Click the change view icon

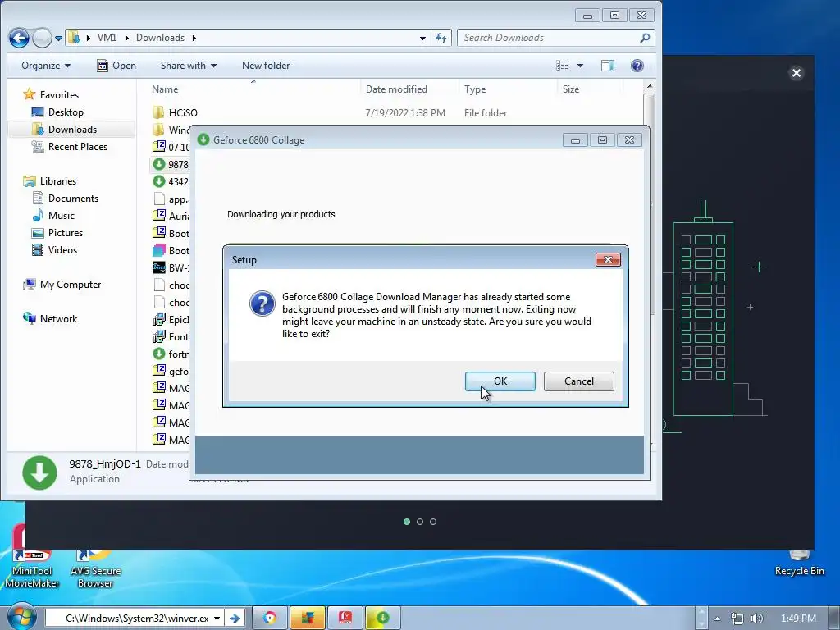[563, 66]
